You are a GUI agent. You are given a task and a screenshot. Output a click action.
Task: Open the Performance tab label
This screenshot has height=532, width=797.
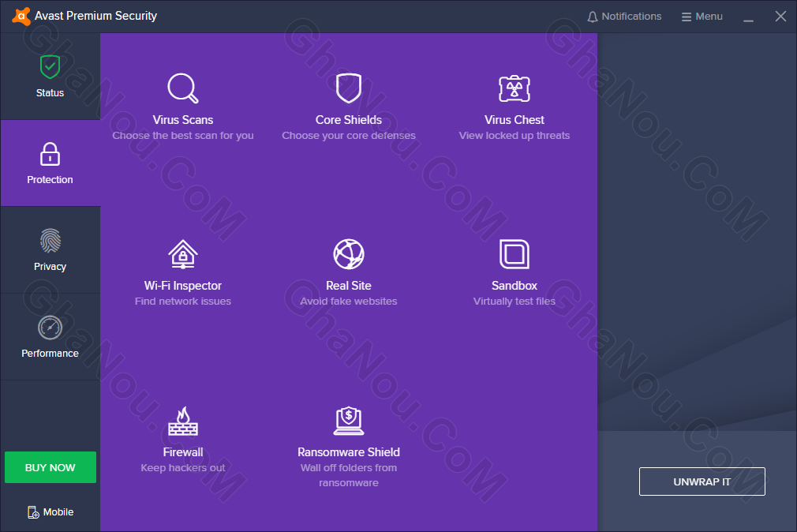point(50,354)
